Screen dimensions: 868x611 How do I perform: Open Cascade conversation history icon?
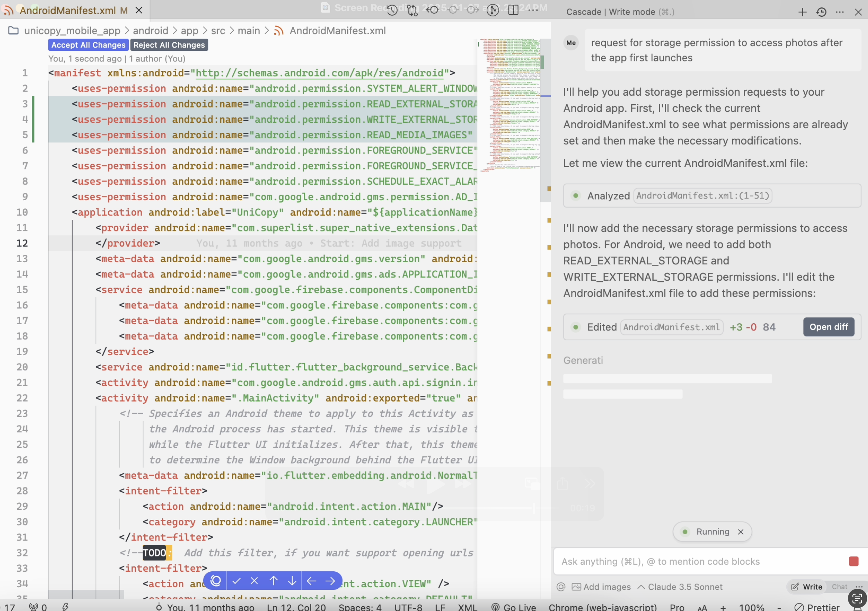[x=822, y=12]
